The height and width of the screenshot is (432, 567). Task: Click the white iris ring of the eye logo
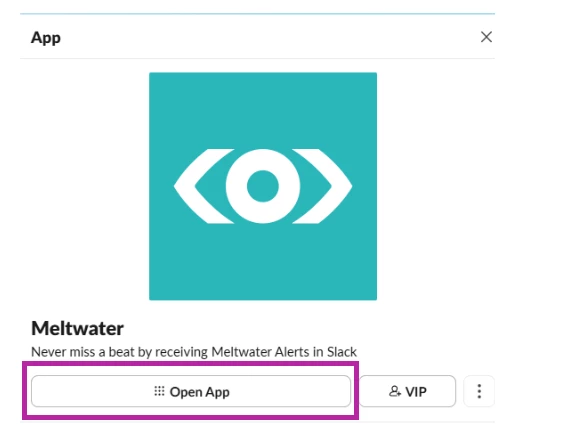[x=263, y=159]
